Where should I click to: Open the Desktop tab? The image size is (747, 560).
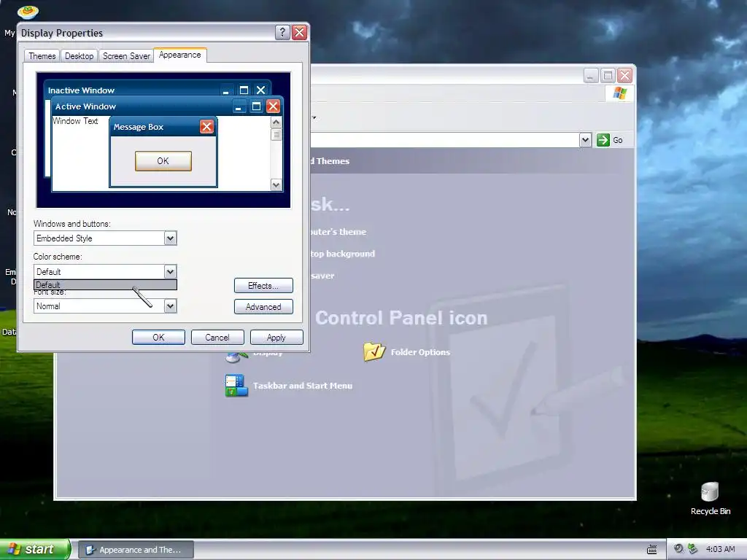coord(79,55)
